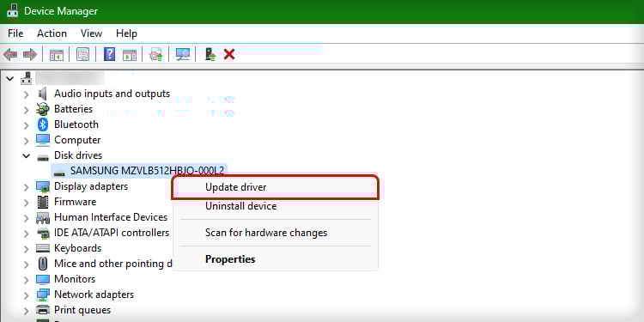
Task: Expand the Display adapters chevron
Action: pos(27,187)
